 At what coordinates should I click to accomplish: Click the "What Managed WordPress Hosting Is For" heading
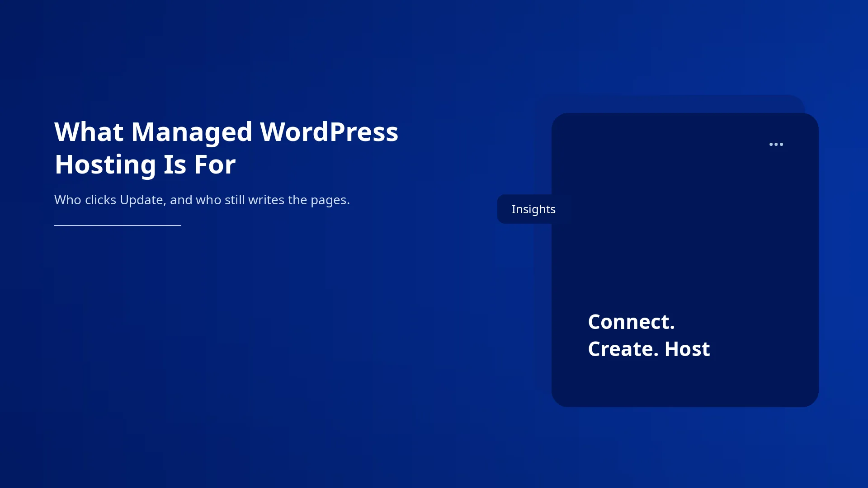[226, 148]
